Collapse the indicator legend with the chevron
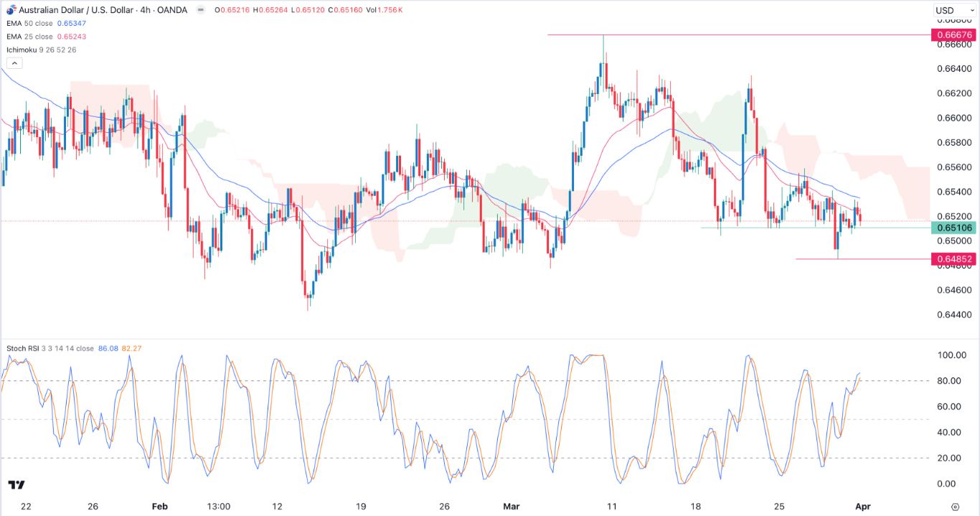 13,62
